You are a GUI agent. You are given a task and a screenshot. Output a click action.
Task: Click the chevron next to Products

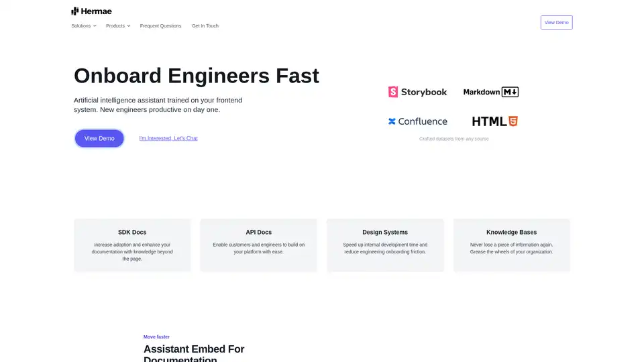pos(129,26)
